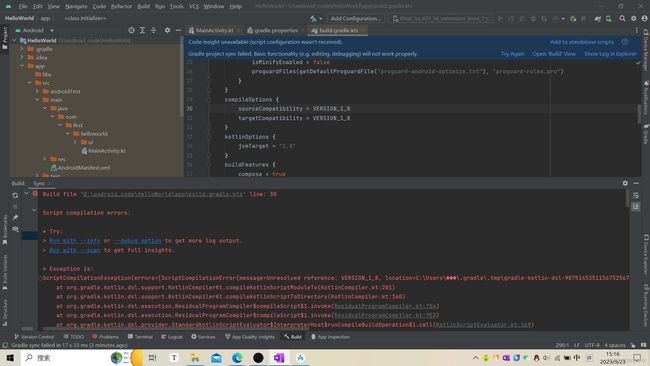Click Try Again link
This screenshot has height=366, width=650.
(x=512, y=54)
